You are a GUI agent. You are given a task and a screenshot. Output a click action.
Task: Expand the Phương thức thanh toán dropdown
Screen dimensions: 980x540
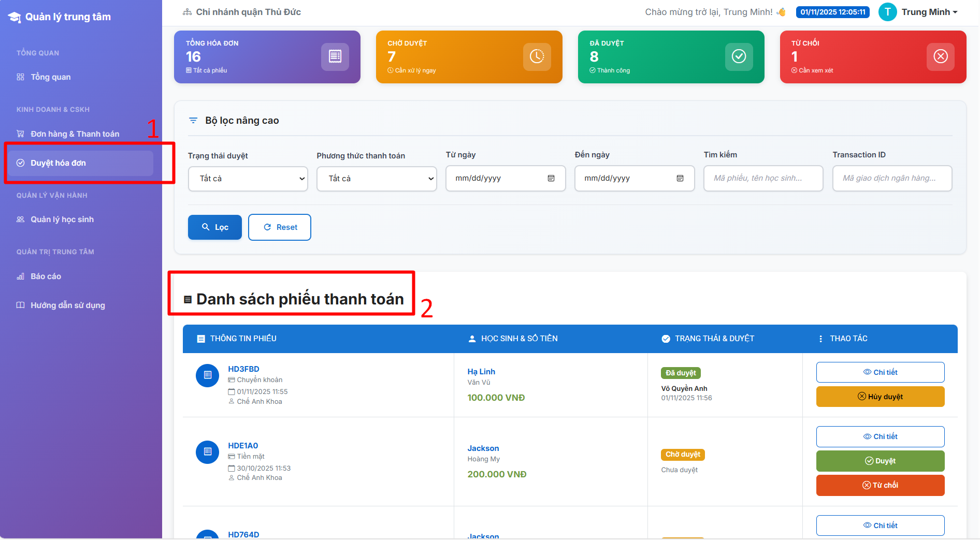click(377, 179)
